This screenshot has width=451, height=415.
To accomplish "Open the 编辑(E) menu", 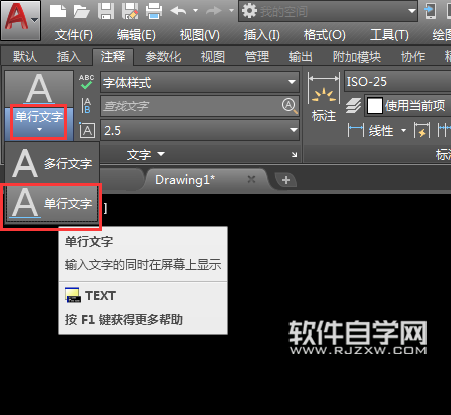I will [136, 35].
